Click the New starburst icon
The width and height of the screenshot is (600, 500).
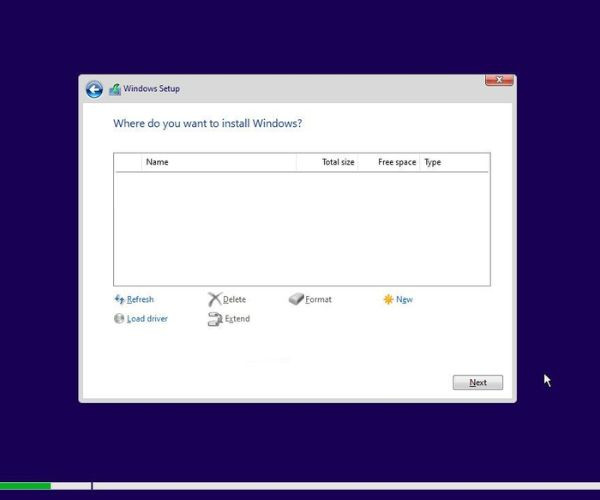(x=388, y=299)
